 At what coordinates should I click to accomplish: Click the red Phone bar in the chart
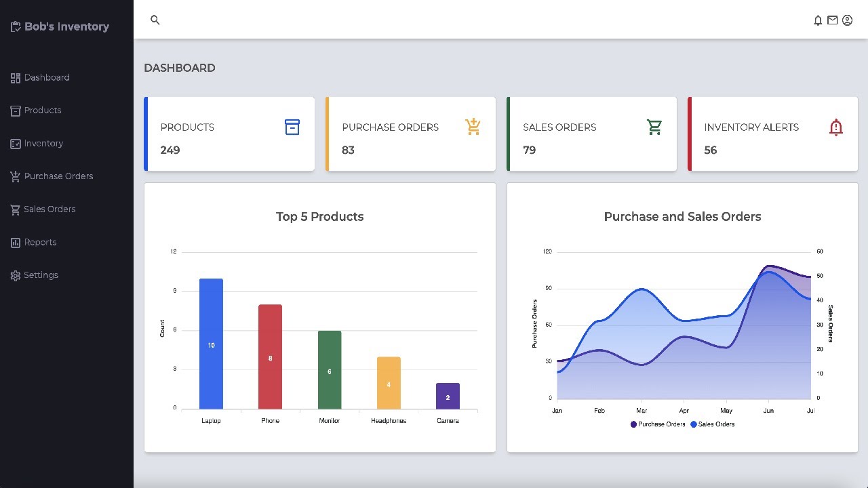[x=270, y=357]
